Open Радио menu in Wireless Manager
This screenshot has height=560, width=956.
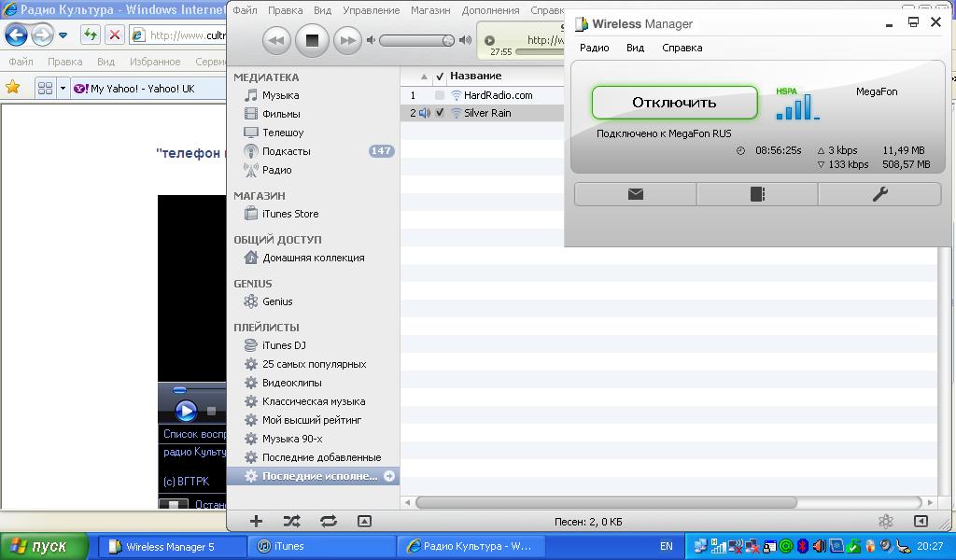tap(595, 48)
